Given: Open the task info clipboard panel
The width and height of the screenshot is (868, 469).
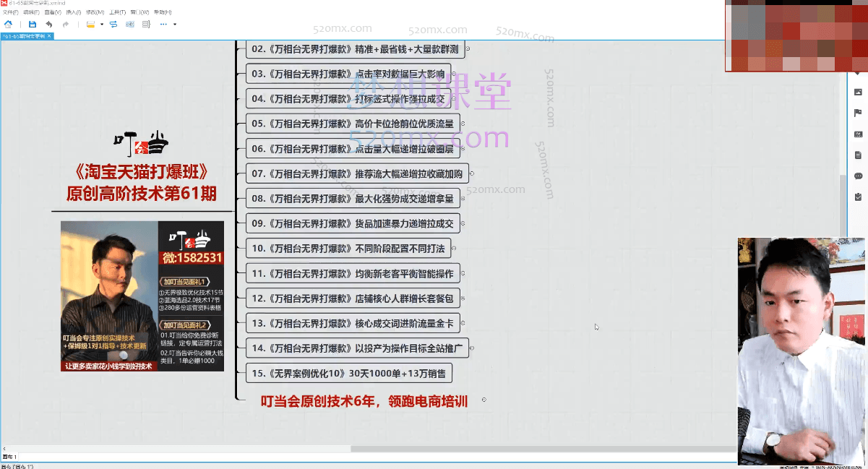Looking at the screenshot, I should pos(858,197).
